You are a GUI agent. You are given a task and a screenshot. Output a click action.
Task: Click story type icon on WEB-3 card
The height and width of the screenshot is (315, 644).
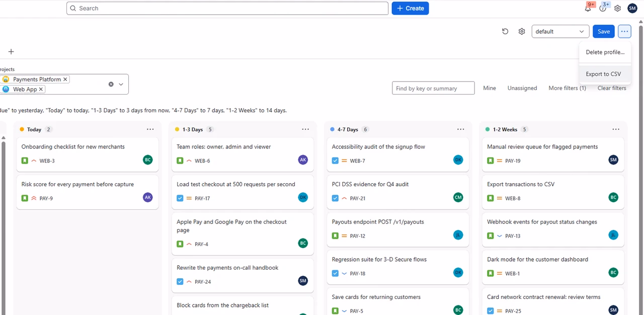tap(25, 161)
